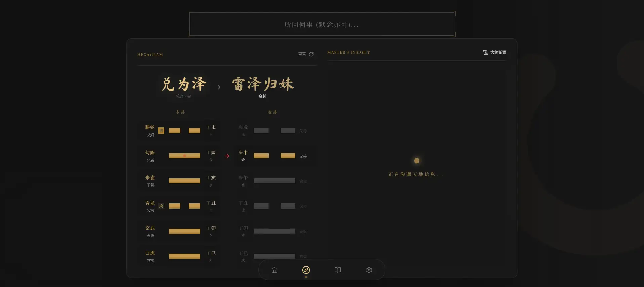Select the 兑为泽 hexagram title
The image size is (644, 287).
(183, 84)
